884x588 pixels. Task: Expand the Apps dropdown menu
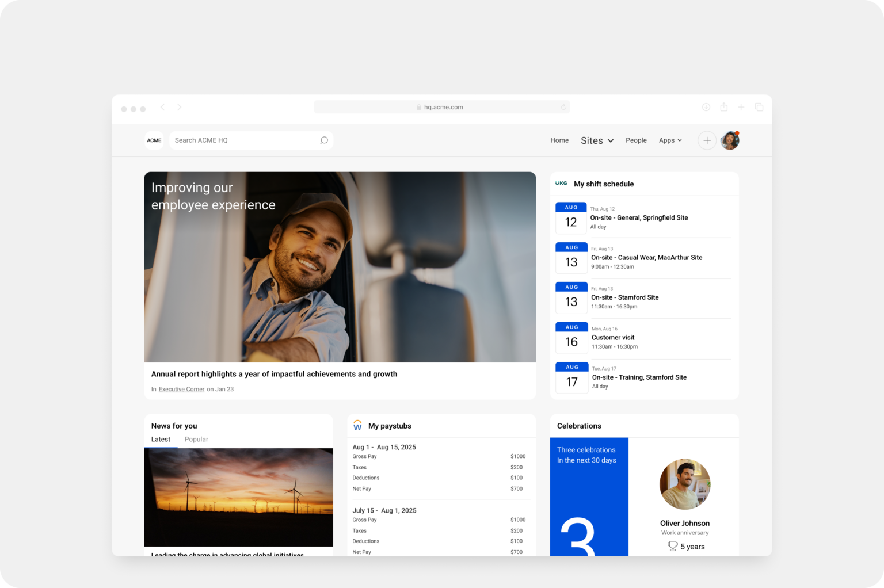pos(670,140)
